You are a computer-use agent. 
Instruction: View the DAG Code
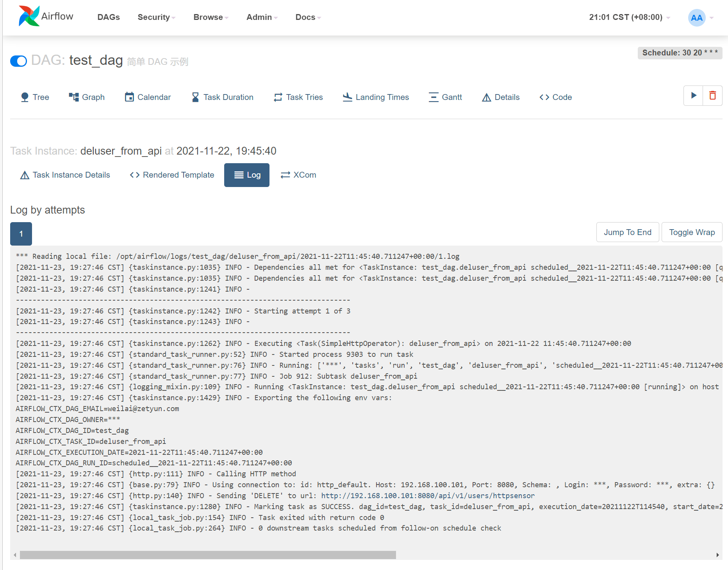pyautogui.click(x=555, y=97)
